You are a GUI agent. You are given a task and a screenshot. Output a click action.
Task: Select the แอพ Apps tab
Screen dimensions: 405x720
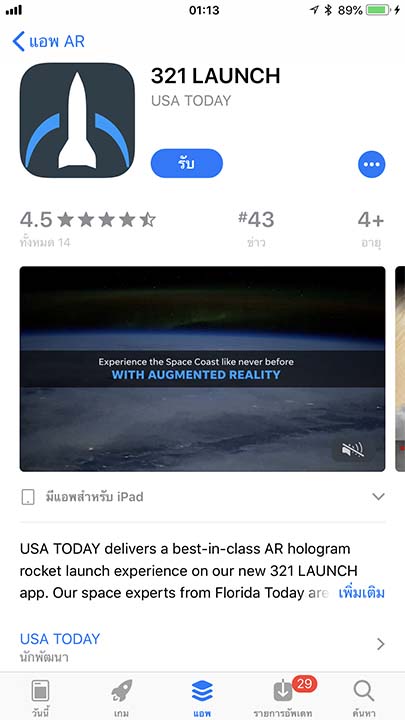point(202,696)
